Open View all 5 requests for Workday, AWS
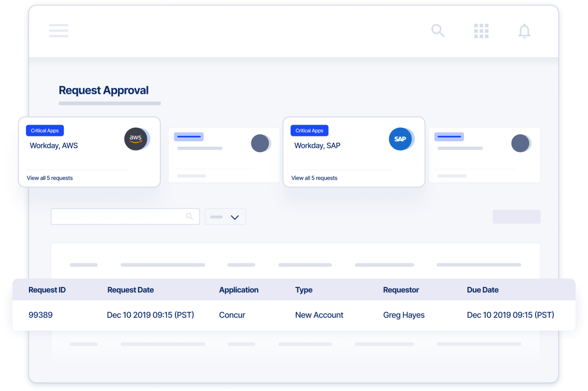588x391 pixels. click(49, 178)
